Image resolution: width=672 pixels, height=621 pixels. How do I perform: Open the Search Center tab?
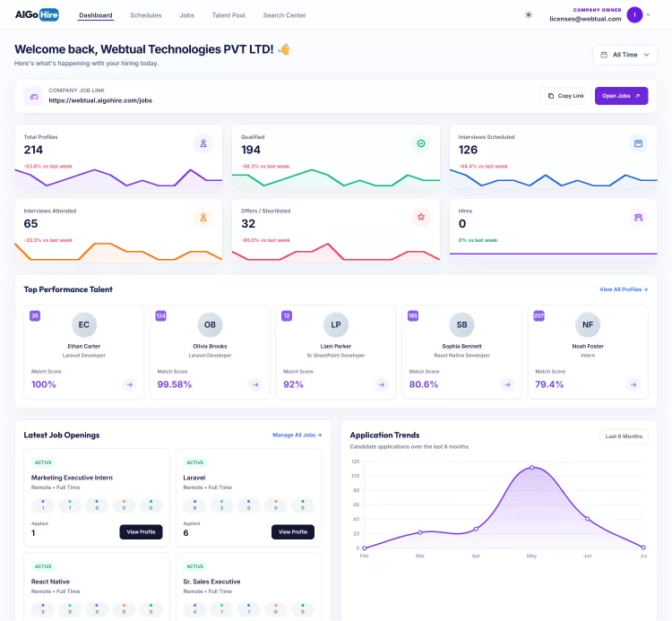(284, 15)
